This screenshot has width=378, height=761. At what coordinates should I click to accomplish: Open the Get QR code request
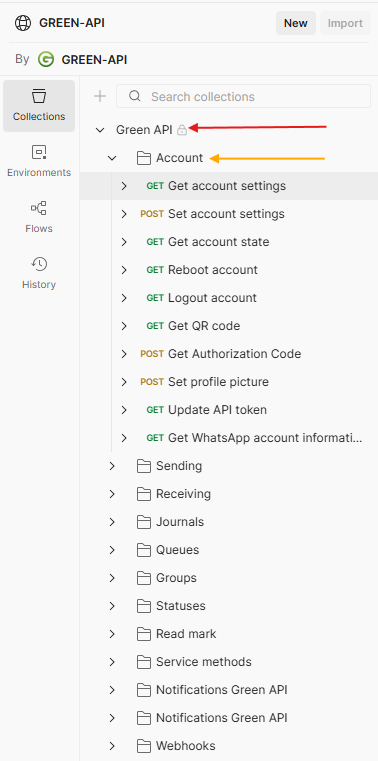click(204, 326)
